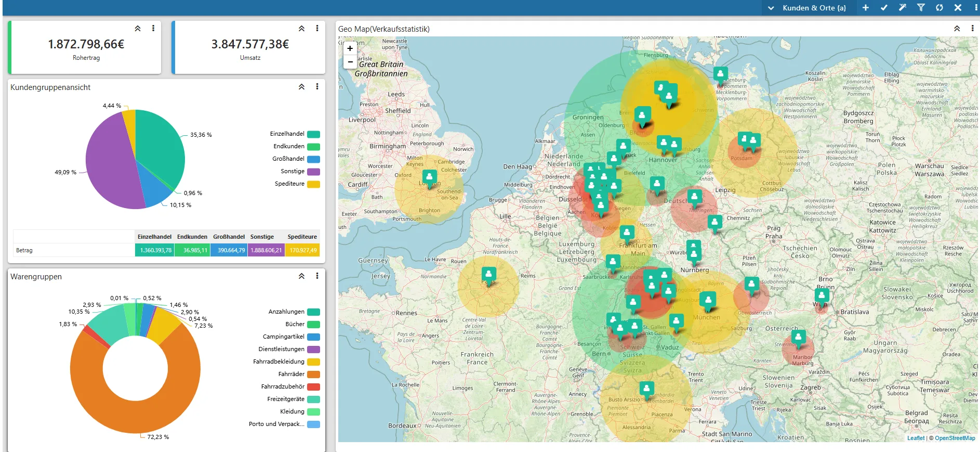Image resolution: width=980 pixels, height=452 pixels.
Task: Open the Rohertrag card kebab menu
Action: pos(153,28)
